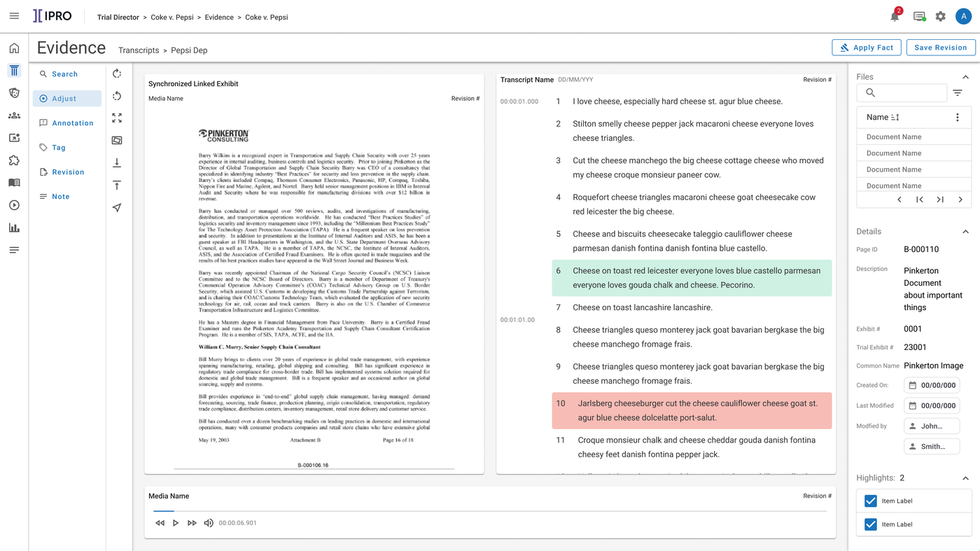Screen dimensions: 980x551
Task: Collapse the Files panel
Action: pos(965,77)
